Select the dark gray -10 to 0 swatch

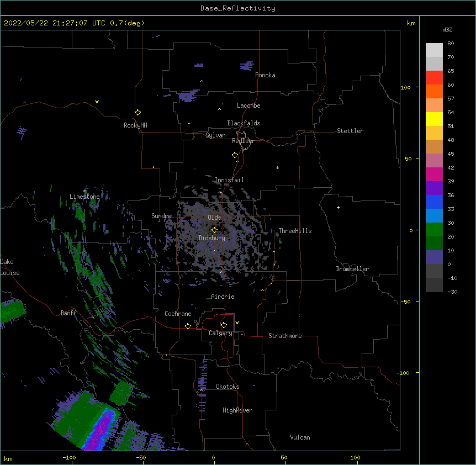coord(434,271)
